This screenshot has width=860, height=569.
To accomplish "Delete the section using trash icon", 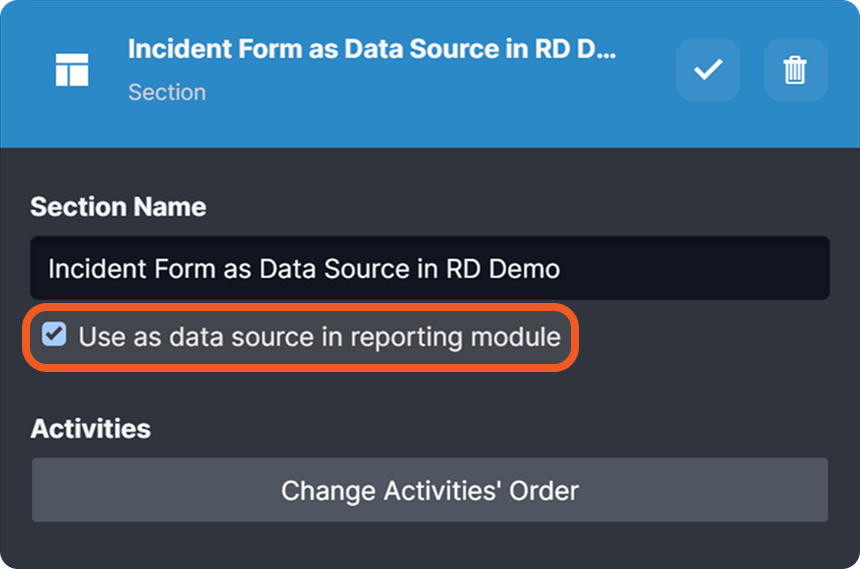I will pyautogui.click(x=795, y=70).
